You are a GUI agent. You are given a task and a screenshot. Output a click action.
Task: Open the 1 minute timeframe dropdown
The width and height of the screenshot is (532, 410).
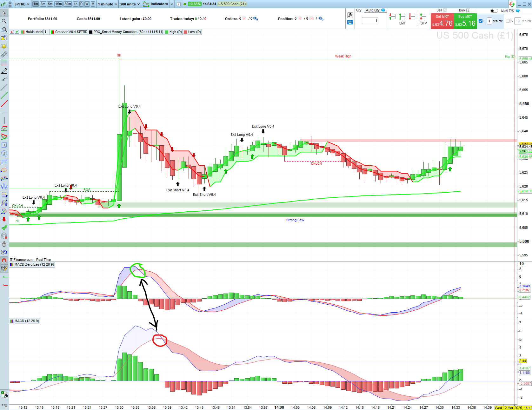107,4
